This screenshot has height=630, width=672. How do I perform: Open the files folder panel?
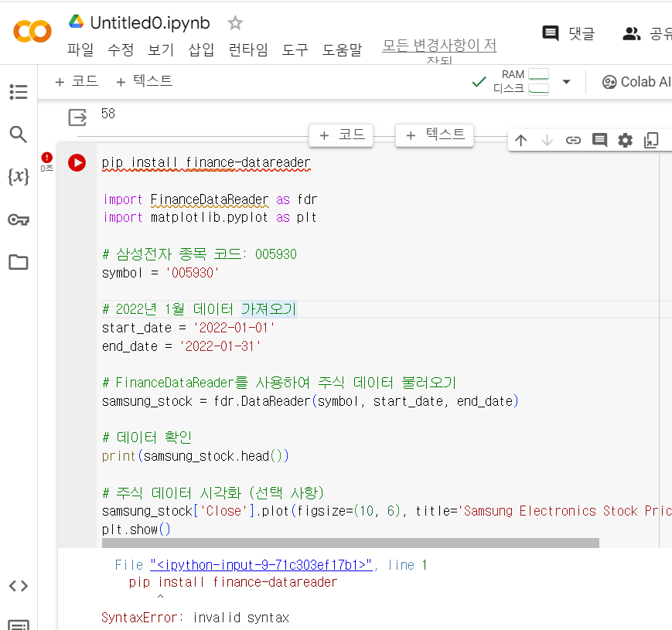click(x=19, y=262)
